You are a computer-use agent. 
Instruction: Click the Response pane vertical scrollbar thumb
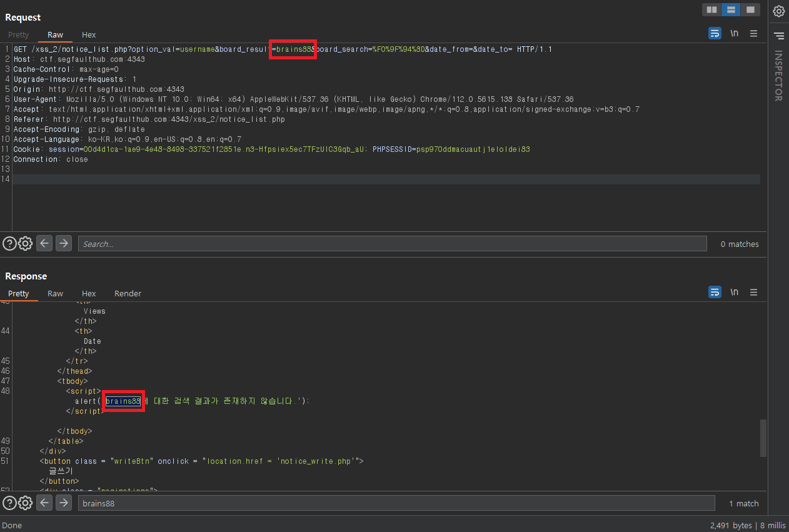point(763,438)
